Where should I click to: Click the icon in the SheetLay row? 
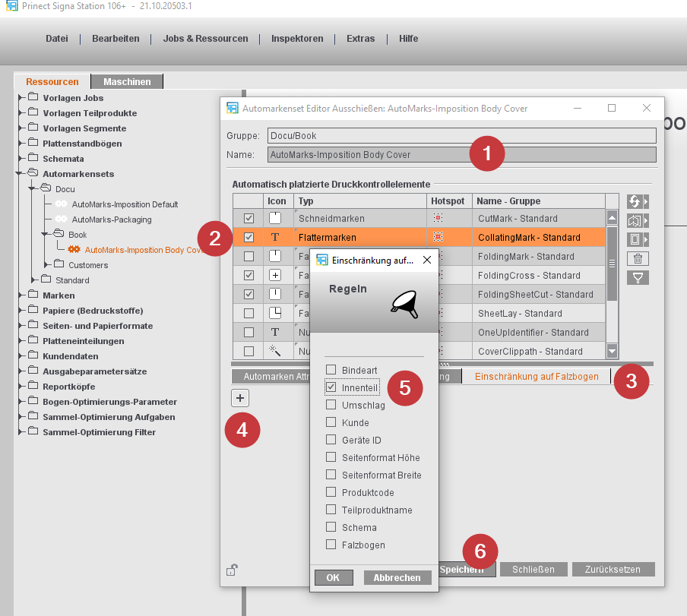[274, 313]
